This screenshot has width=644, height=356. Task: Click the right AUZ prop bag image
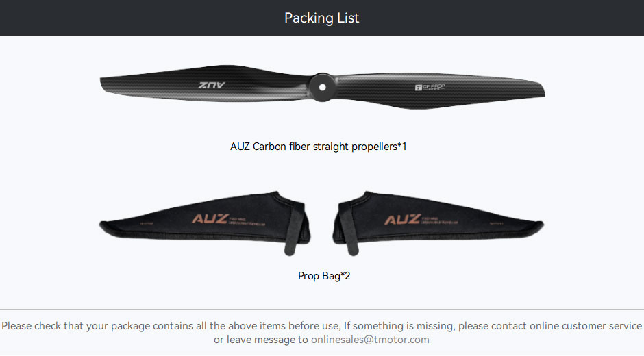438,223
